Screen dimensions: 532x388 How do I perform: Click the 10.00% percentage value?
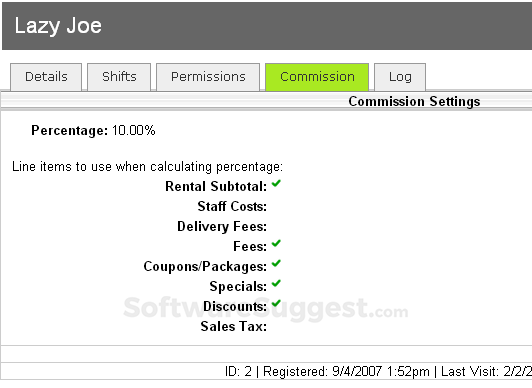tap(134, 130)
